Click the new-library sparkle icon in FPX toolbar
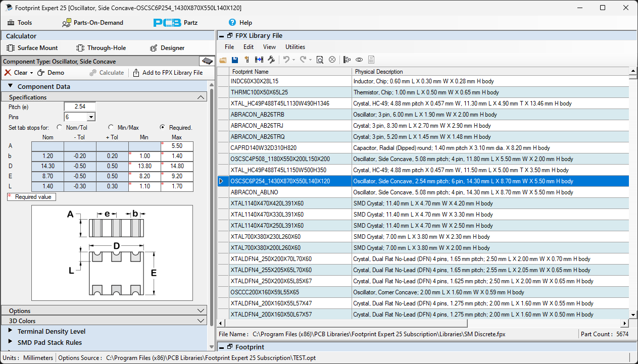This screenshot has height=364, width=638. pos(247,60)
